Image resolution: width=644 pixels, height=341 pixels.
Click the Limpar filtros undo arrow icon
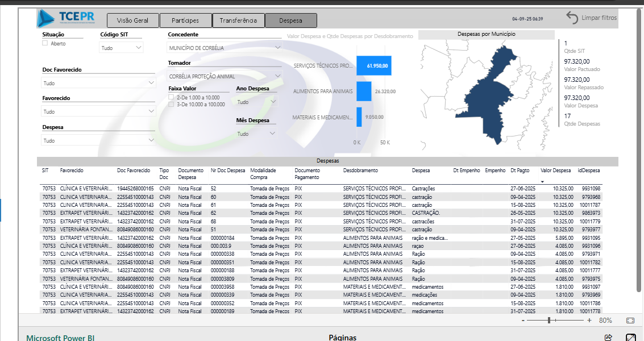(x=572, y=18)
